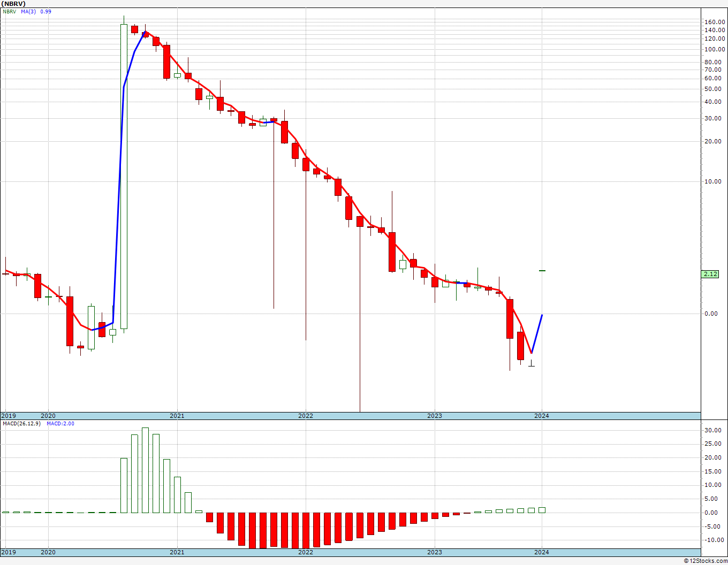This screenshot has height=565, width=728.
Task: Click the 30.00 MACD axis label
Action: [713, 430]
